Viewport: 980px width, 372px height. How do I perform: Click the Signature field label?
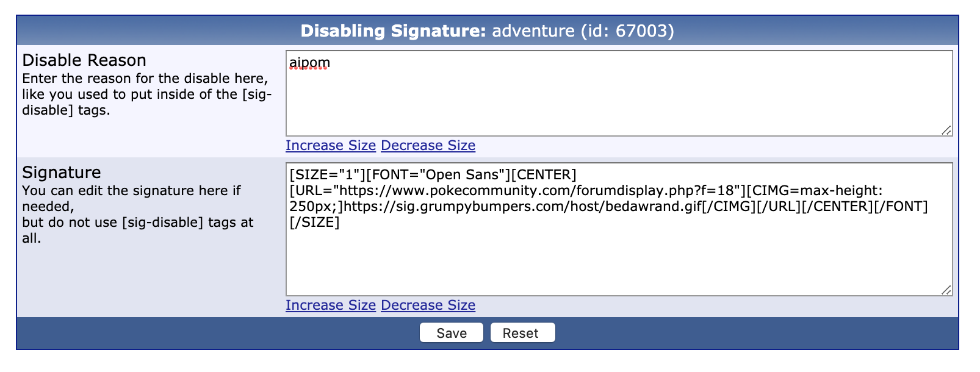62,172
